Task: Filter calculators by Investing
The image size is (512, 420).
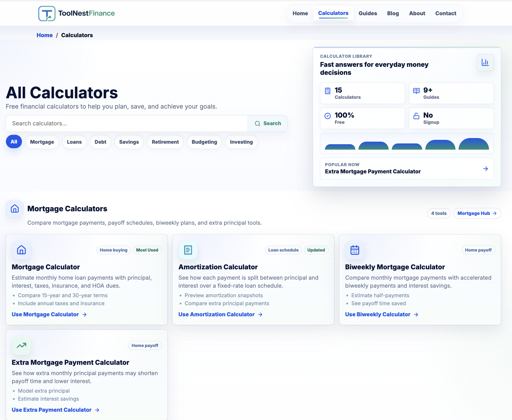Action: 241,142
